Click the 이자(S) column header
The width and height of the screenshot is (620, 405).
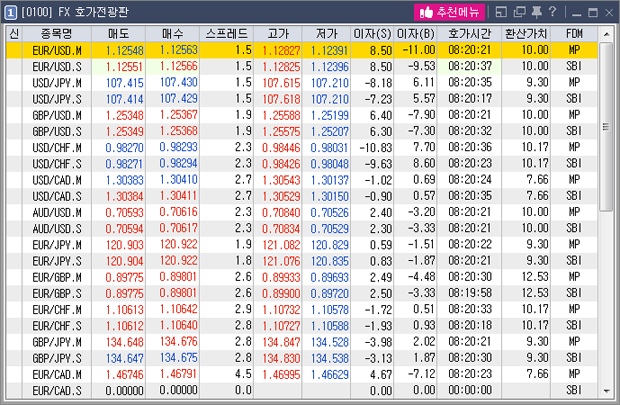pyautogui.click(x=372, y=34)
